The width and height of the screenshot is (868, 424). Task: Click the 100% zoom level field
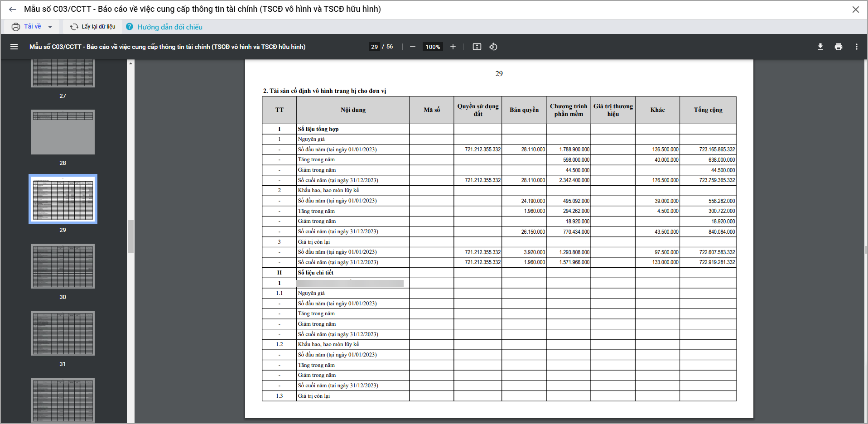[432, 47]
